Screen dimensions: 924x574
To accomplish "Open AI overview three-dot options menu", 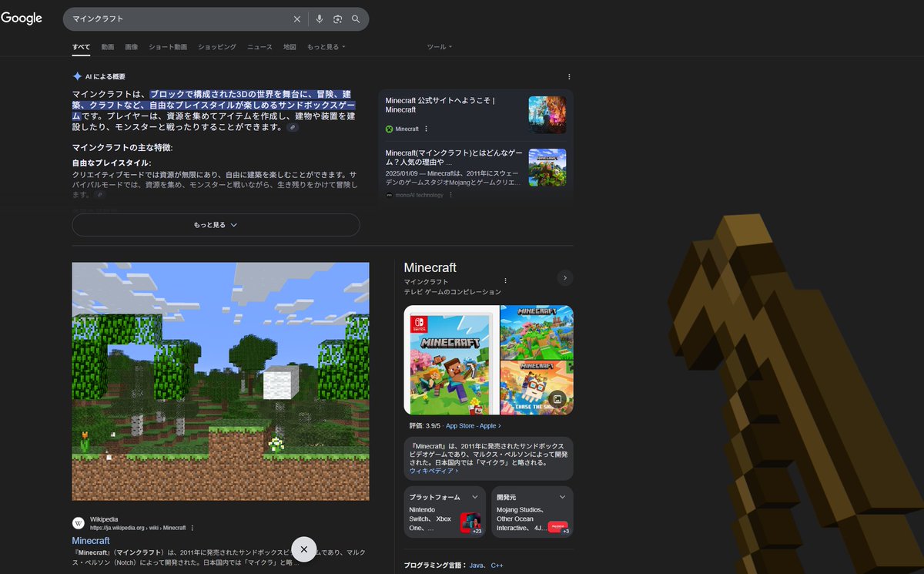I will point(569,76).
